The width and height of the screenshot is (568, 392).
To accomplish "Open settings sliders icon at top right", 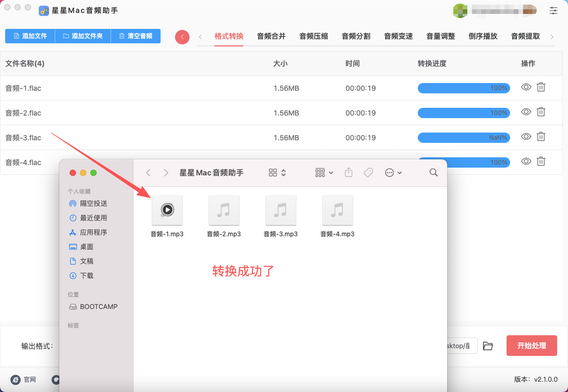I will click(x=554, y=10).
